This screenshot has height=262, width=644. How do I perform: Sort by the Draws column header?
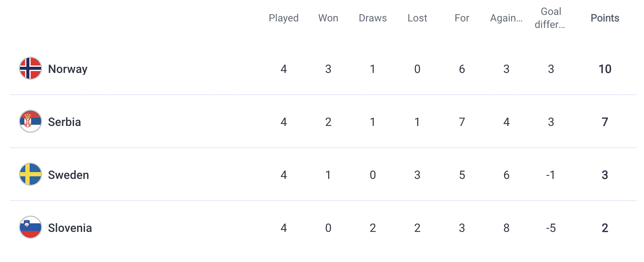pyautogui.click(x=373, y=18)
